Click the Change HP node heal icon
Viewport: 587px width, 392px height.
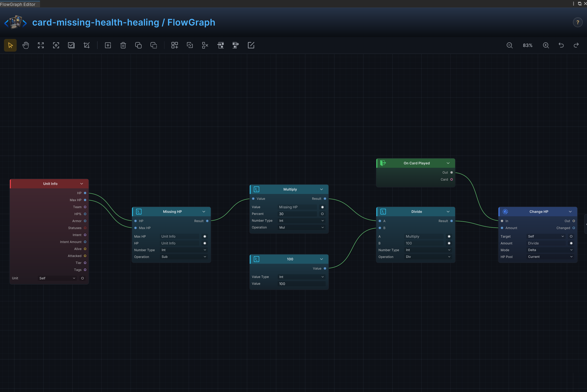click(x=505, y=212)
